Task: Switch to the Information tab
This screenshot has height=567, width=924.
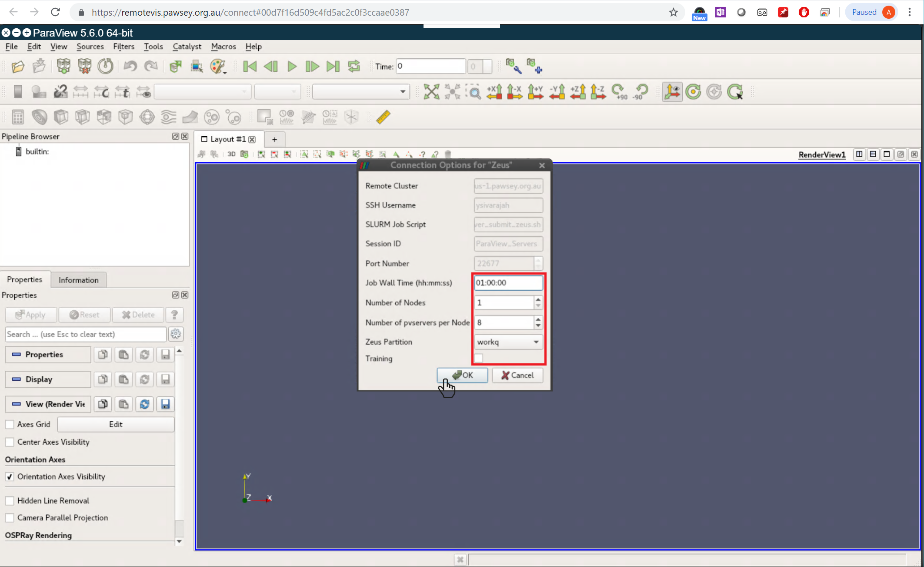Action: (78, 280)
